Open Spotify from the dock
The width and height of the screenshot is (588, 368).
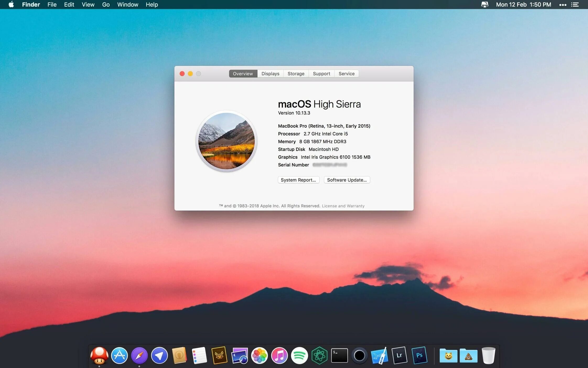coord(299,356)
